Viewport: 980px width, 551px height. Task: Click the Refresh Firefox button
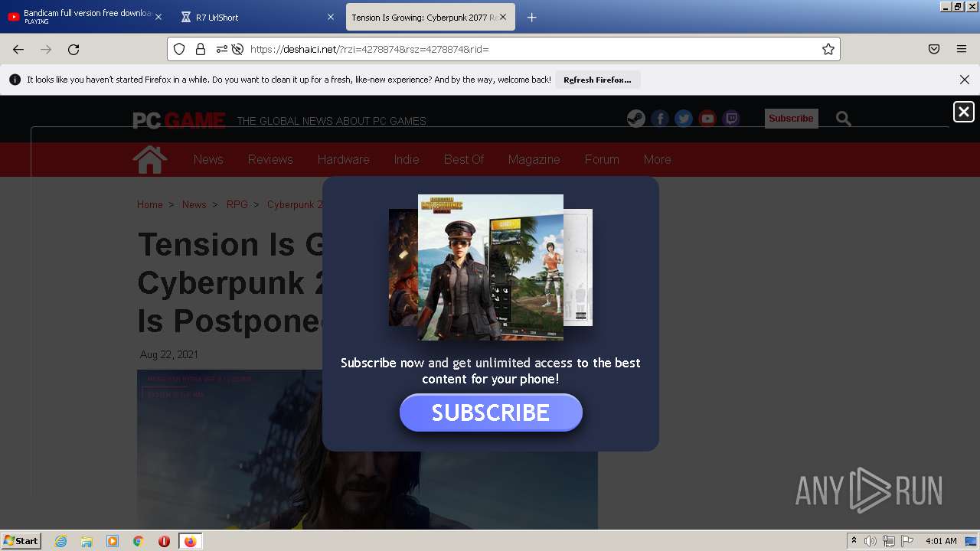597,80
